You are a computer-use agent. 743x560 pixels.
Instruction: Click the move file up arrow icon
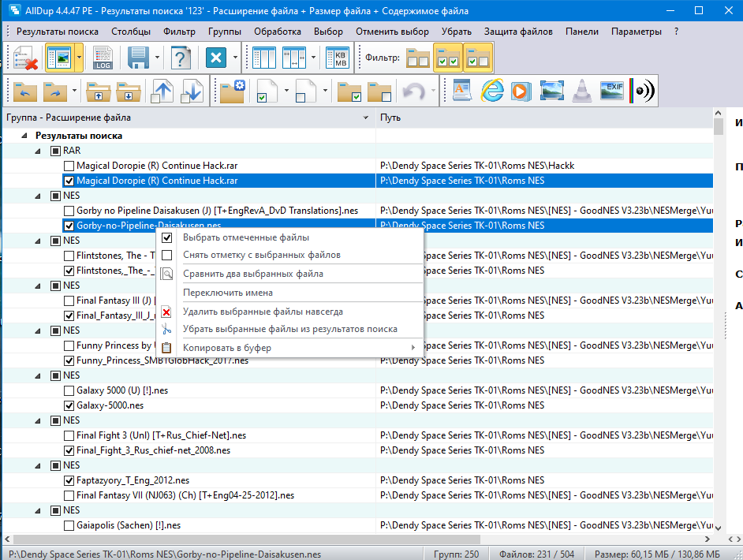pos(162,91)
